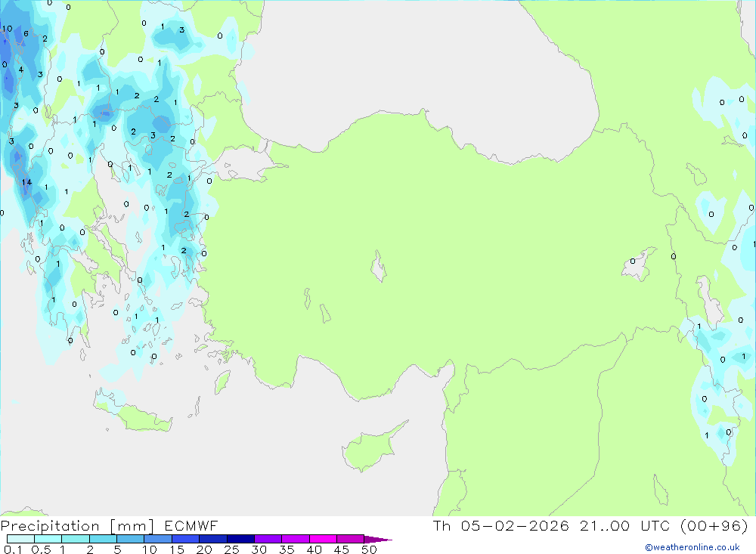Click the 'ECMWF' model label
This screenshot has width=756, height=554.
(191, 525)
